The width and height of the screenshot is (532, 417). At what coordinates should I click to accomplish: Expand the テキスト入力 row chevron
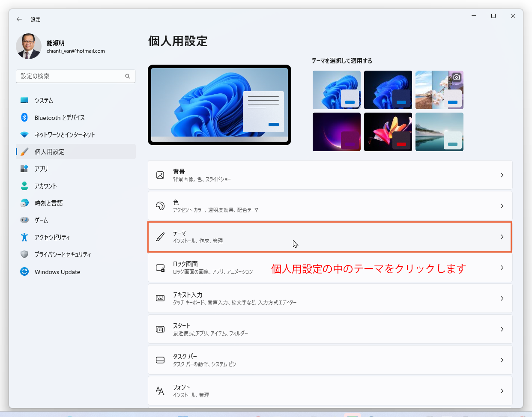502,298
